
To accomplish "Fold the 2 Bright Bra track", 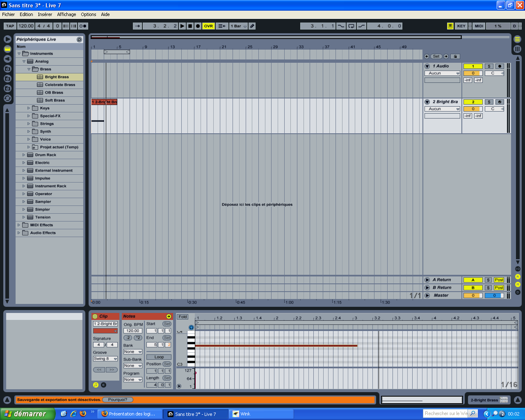I will 427,102.
